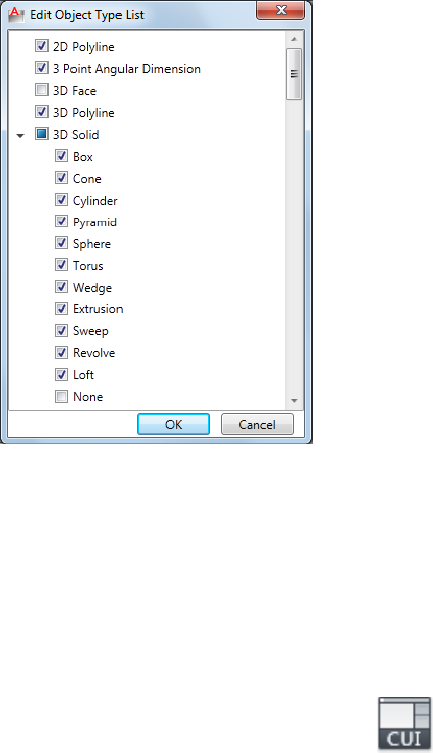This screenshot has height=753, width=433.
Task: Uncheck the Extrusion checkbox
Action: click(x=61, y=308)
